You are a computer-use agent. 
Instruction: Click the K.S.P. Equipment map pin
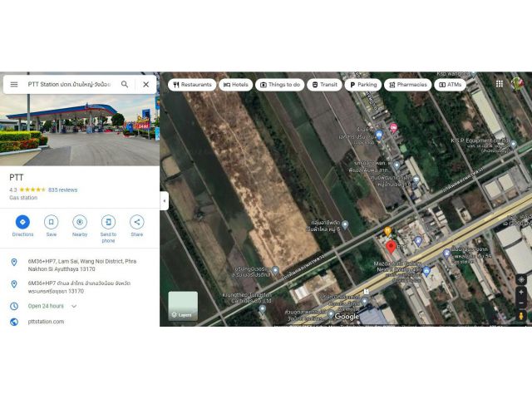pos(514,144)
